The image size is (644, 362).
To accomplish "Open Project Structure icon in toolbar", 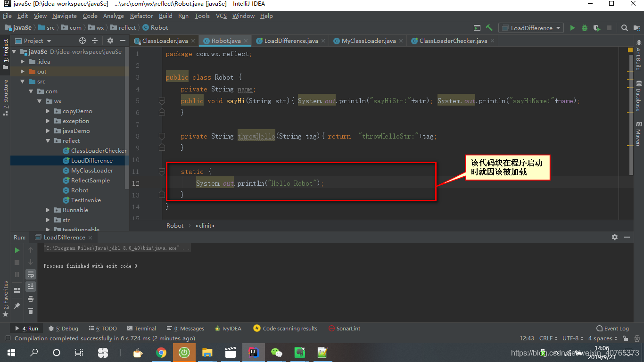I will pos(636,28).
